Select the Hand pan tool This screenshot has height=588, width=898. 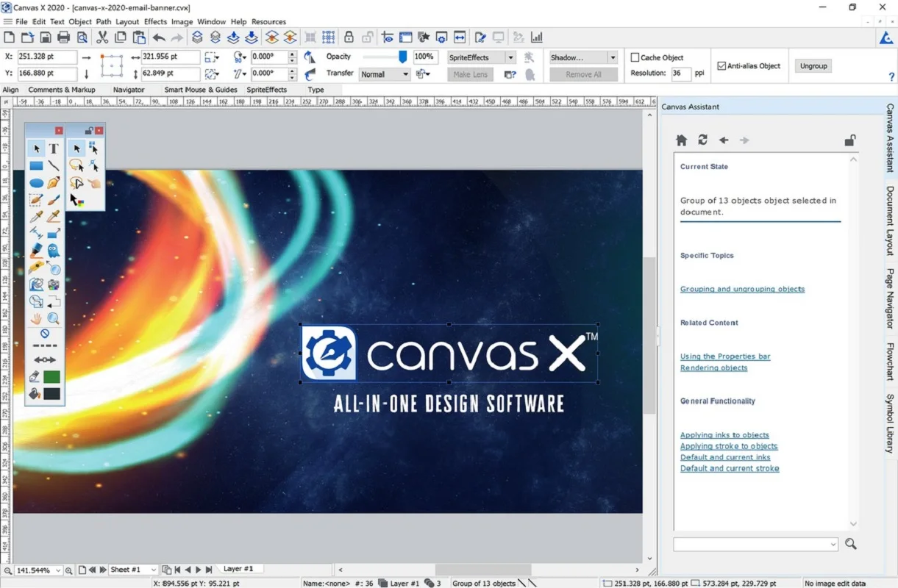[x=36, y=318]
